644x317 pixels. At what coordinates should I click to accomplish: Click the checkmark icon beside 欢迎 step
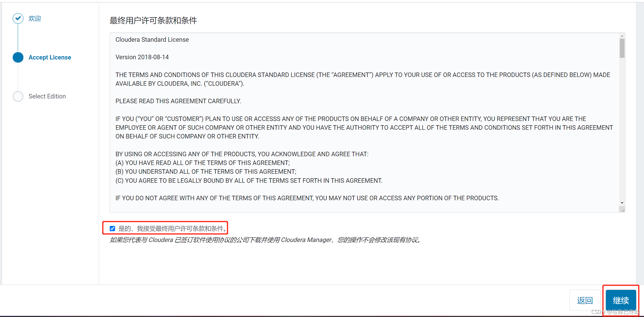tap(18, 18)
